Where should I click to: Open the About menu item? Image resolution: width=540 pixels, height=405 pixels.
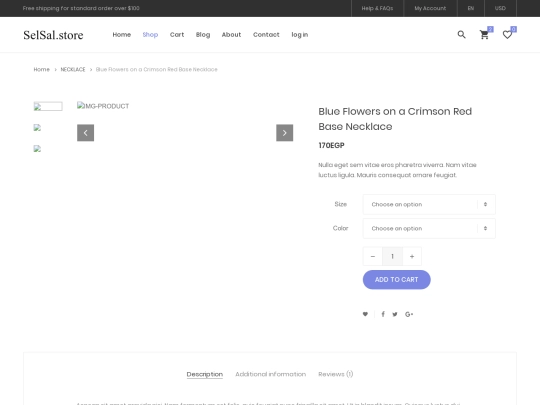(231, 34)
